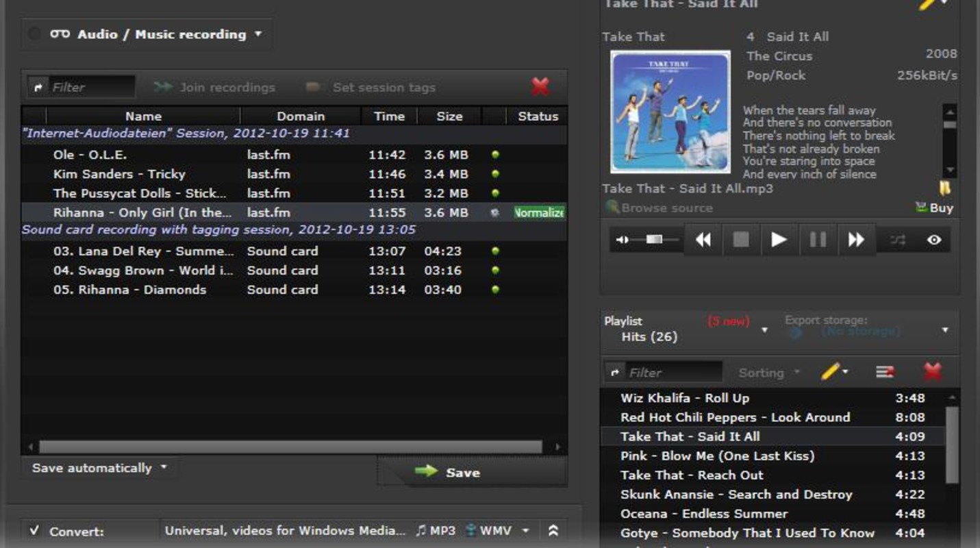Sort recordings by the Domain column header
Screen dimensions: 980x548
[300, 116]
